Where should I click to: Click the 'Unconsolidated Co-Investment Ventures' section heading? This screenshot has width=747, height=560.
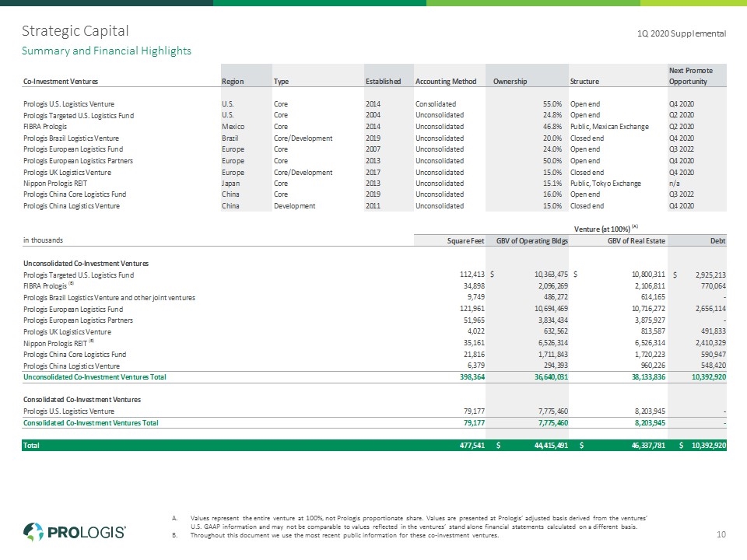(x=86, y=264)
